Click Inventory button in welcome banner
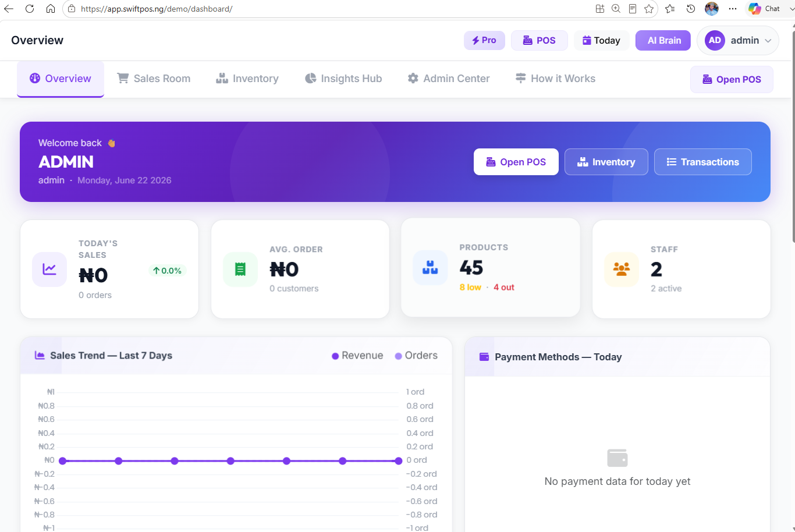This screenshot has width=795, height=532. tap(606, 162)
